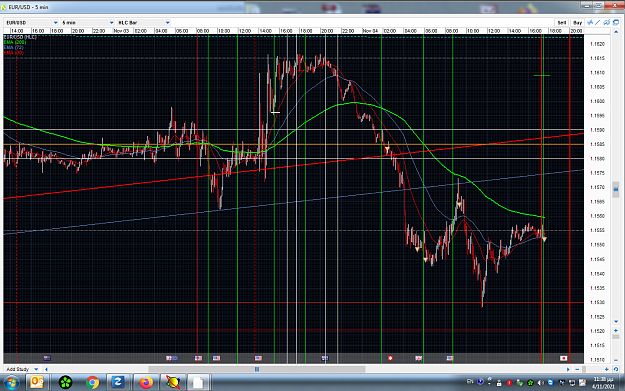
Task: Select the trend line drawing tool
Action: click(598, 22)
